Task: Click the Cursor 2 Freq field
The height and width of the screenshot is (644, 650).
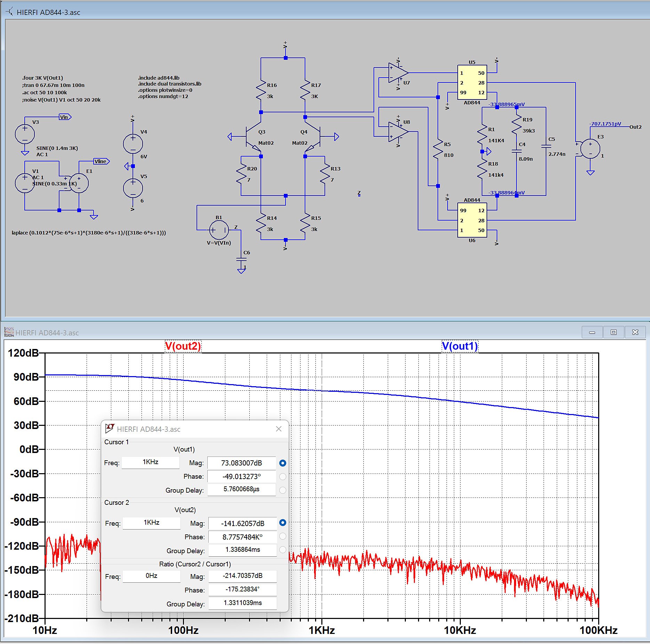Action: click(151, 523)
